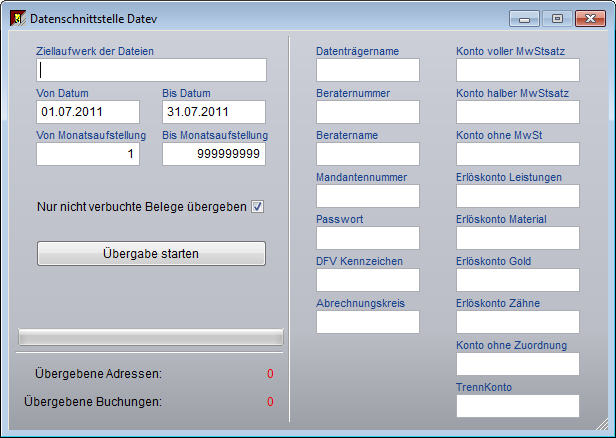Focus the TrennKonto input field

518,406
